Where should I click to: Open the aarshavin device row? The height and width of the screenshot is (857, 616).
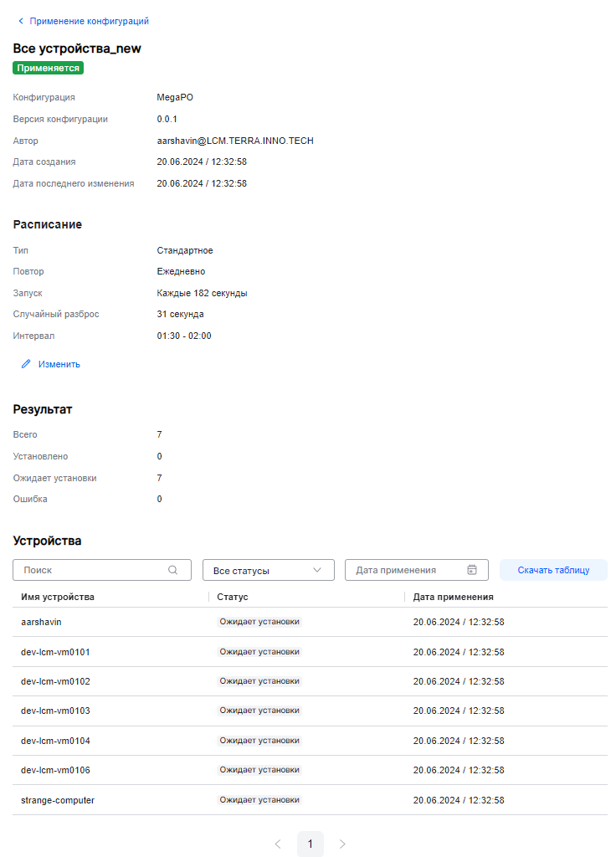pyautogui.click(x=42, y=622)
